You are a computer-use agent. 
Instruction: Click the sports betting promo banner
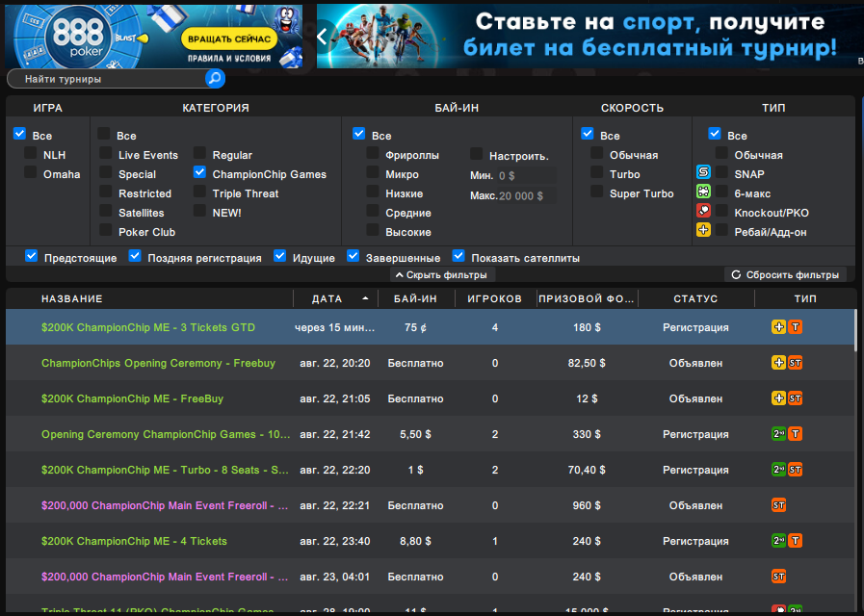(590, 37)
